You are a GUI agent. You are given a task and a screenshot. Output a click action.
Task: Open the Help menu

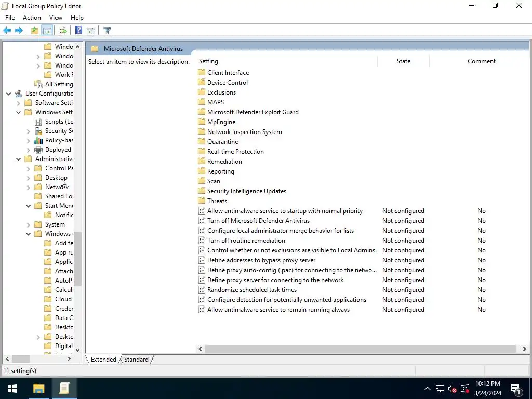point(77,18)
